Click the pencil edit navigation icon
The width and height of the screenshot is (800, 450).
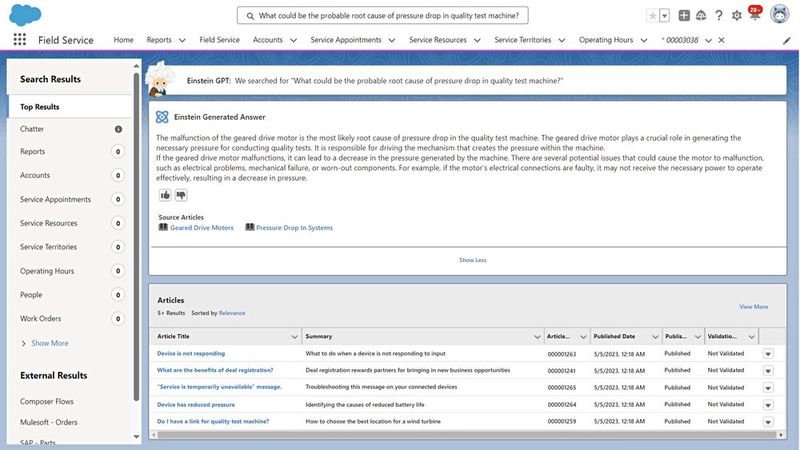coord(786,41)
